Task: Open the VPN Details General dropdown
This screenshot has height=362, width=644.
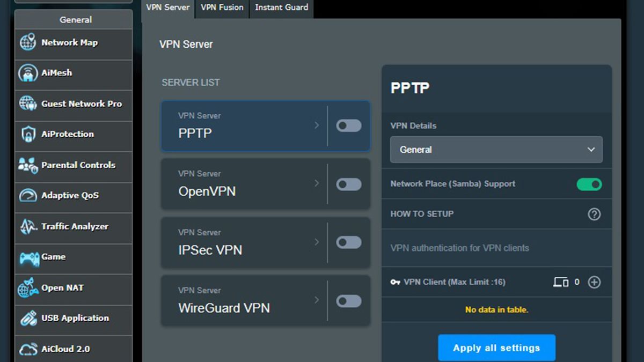Action: coord(496,150)
